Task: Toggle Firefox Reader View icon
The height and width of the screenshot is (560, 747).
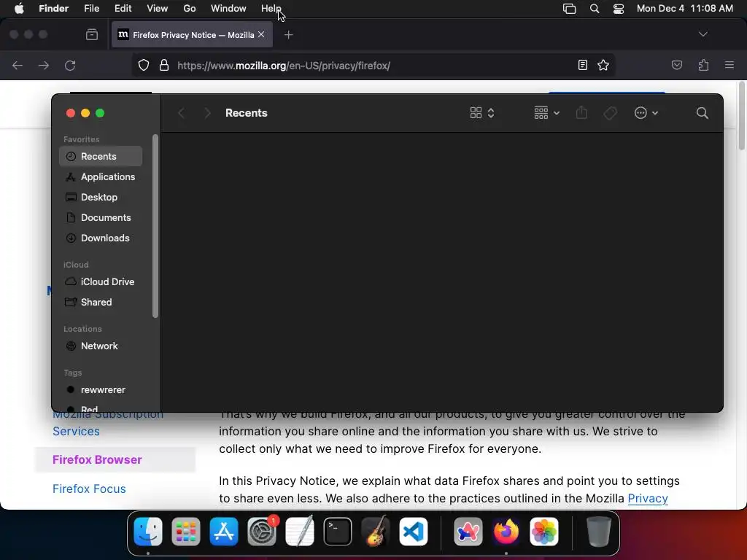Action: point(583,65)
